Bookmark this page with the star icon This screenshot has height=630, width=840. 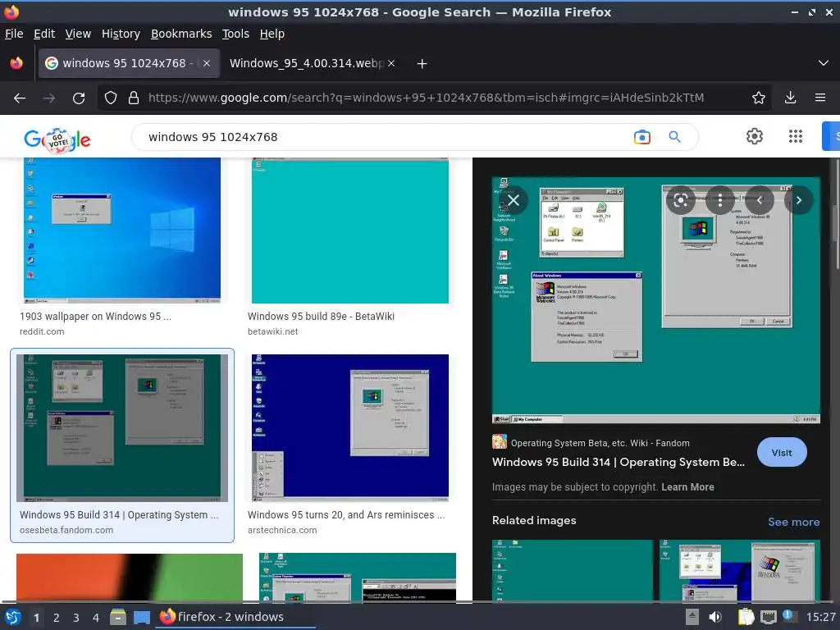759,98
